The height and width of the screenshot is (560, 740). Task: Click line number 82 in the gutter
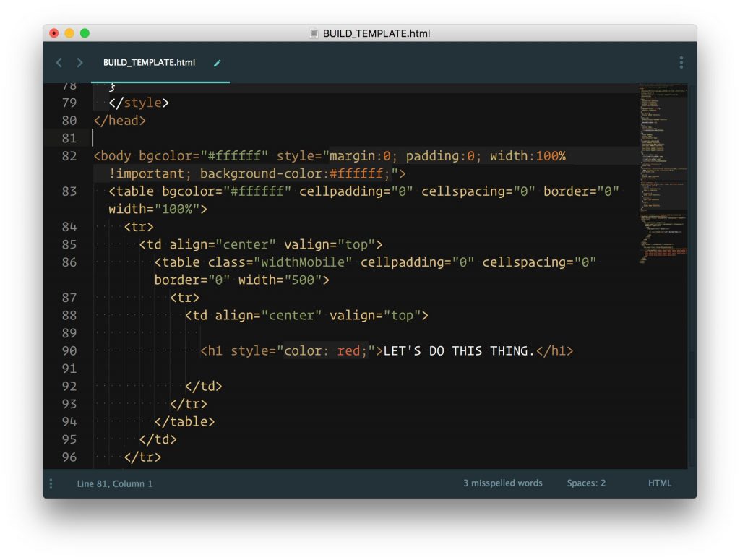click(69, 156)
